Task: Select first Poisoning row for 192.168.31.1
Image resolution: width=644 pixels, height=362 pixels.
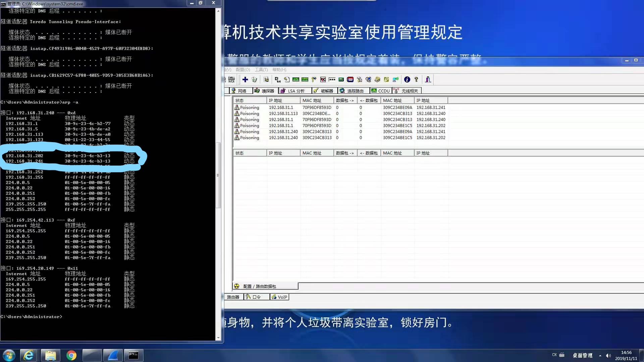Action: tap(281, 108)
